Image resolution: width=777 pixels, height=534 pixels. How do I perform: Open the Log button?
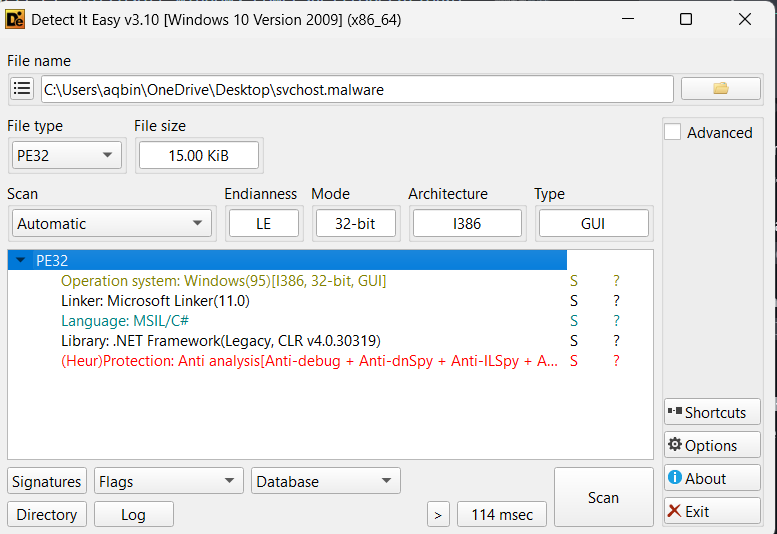pos(133,514)
